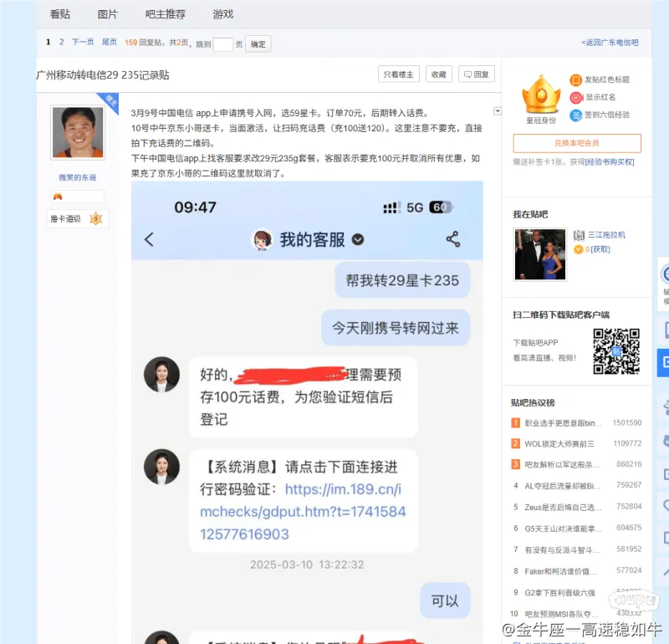Viewport: 669px width, 644px height.
Task: Open hot topic WOL锁定大师赛前三
Action: click(x=559, y=444)
